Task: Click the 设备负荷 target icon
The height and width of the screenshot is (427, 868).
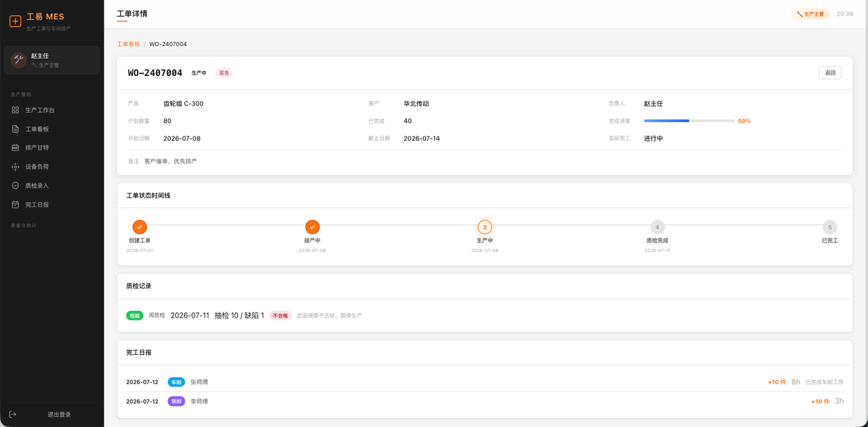Action: pyautogui.click(x=16, y=166)
